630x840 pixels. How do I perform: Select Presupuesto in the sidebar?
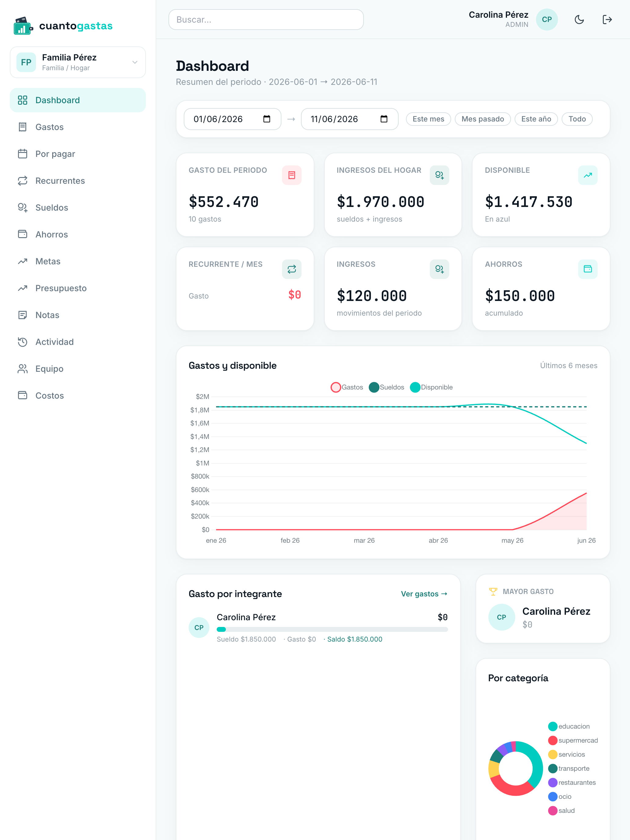click(78, 288)
